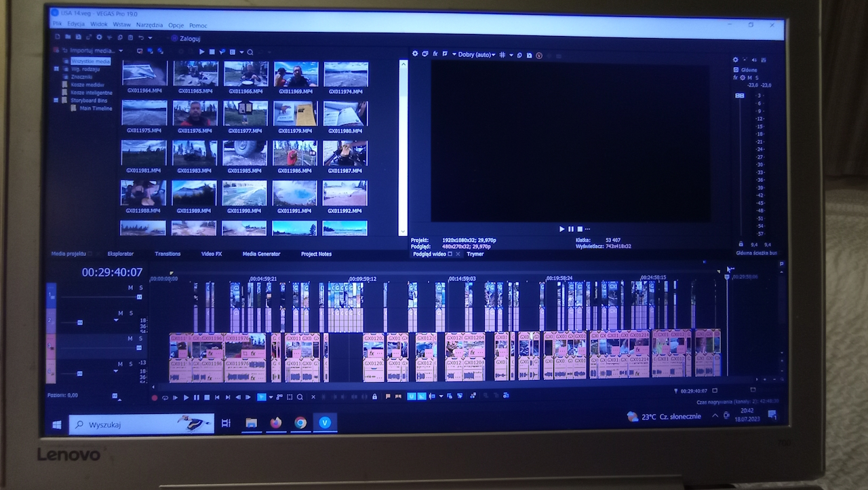Image resolution: width=868 pixels, height=490 pixels.
Task: Save preview snapshot to file
Action: pos(530,55)
